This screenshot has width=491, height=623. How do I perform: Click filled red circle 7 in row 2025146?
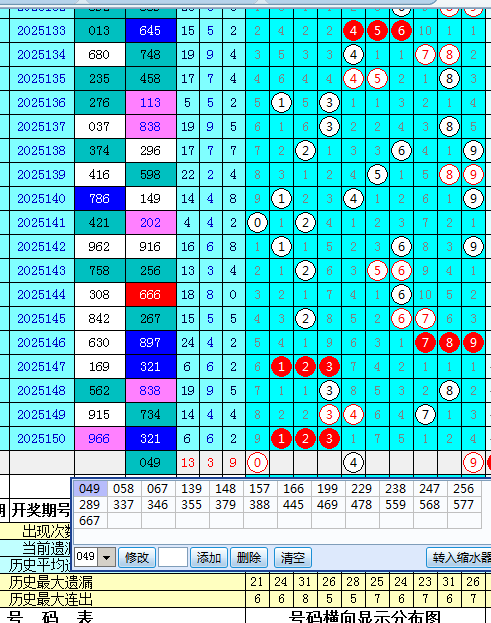click(425, 342)
